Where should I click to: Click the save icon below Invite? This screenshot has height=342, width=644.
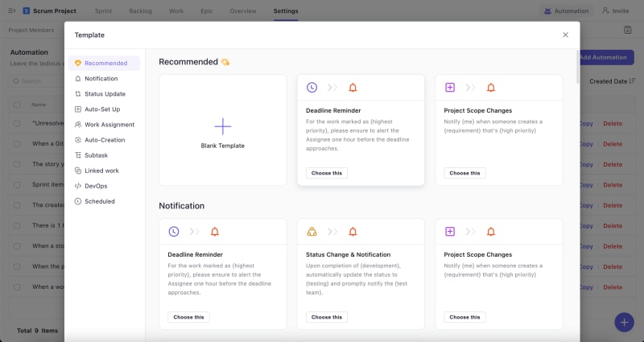pyautogui.click(x=627, y=30)
